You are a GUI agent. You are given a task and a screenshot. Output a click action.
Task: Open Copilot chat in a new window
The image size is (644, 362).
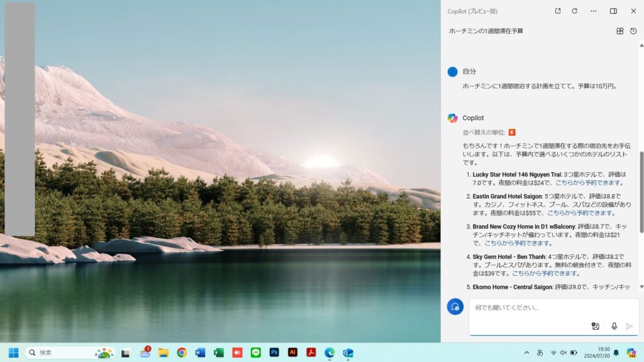[558, 11]
